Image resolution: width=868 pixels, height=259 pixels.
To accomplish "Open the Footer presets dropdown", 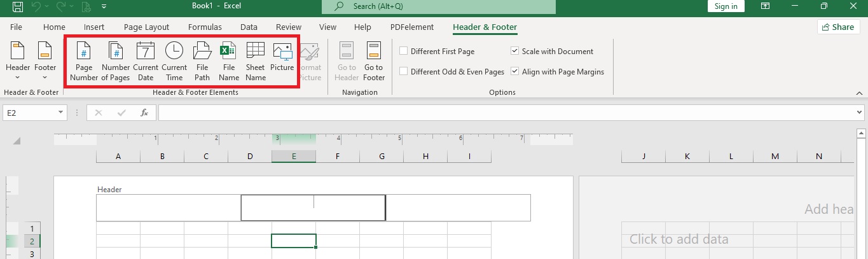I will [x=45, y=61].
